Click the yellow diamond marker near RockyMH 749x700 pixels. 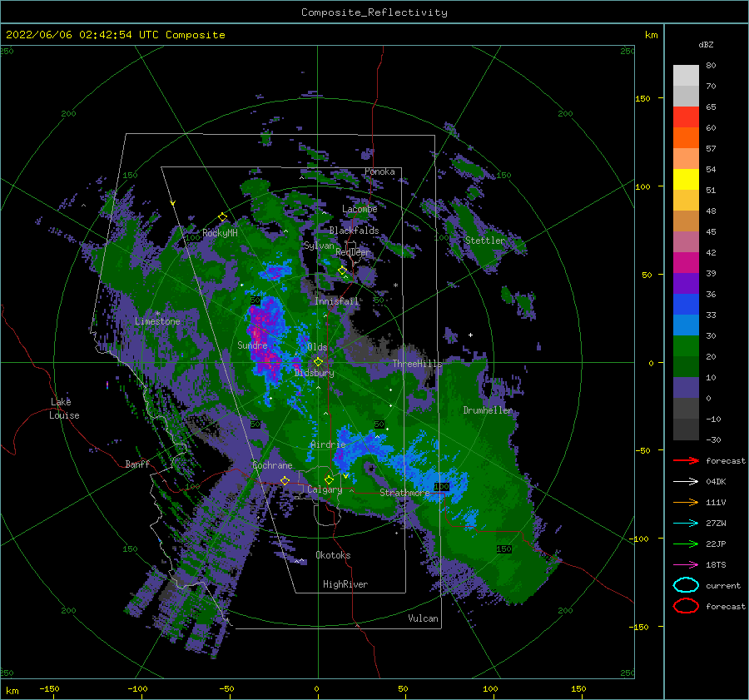click(x=222, y=217)
